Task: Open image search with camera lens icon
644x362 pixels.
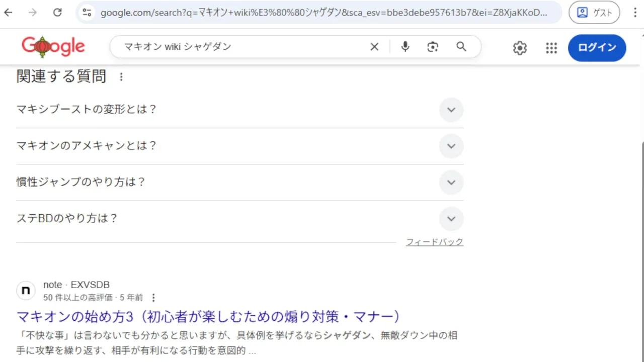Action: pyautogui.click(x=433, y=47)
